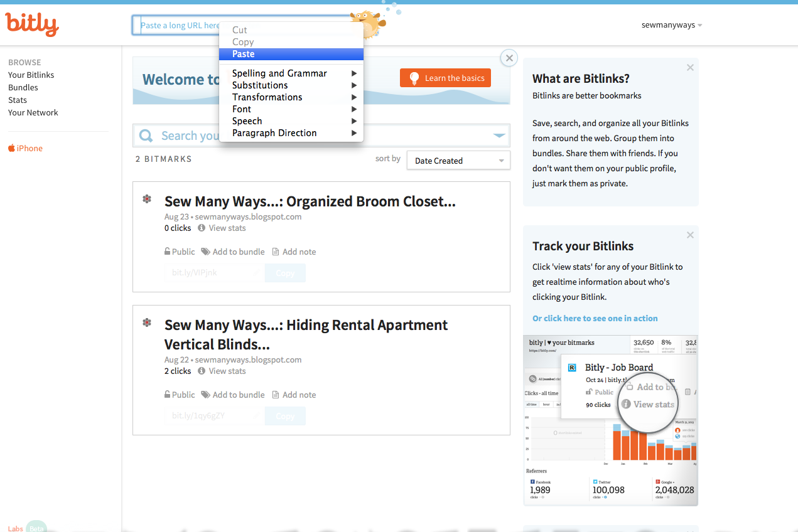798x532 pixels.
Task: Click info icon next to 2 clicks View stats
Action: [x=202, y=371]
